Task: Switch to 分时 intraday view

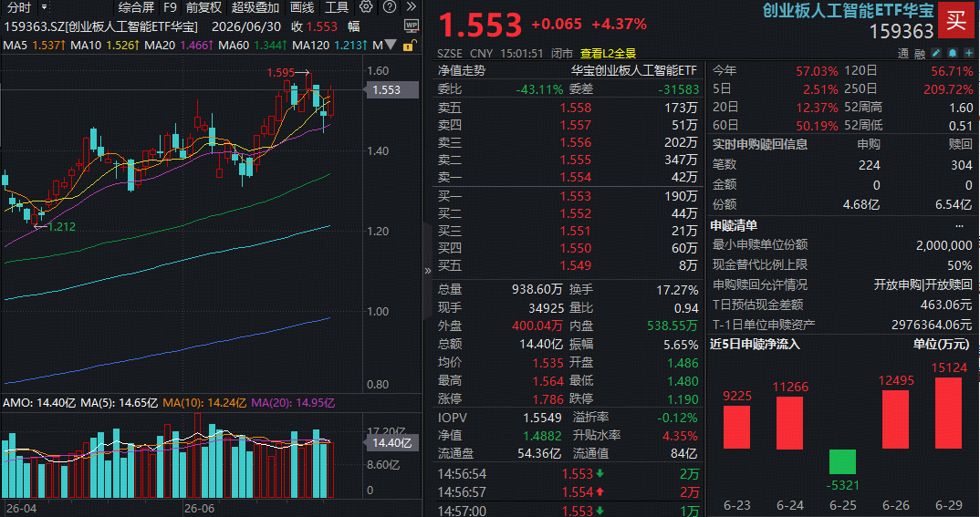Action: tap(18, 7)
